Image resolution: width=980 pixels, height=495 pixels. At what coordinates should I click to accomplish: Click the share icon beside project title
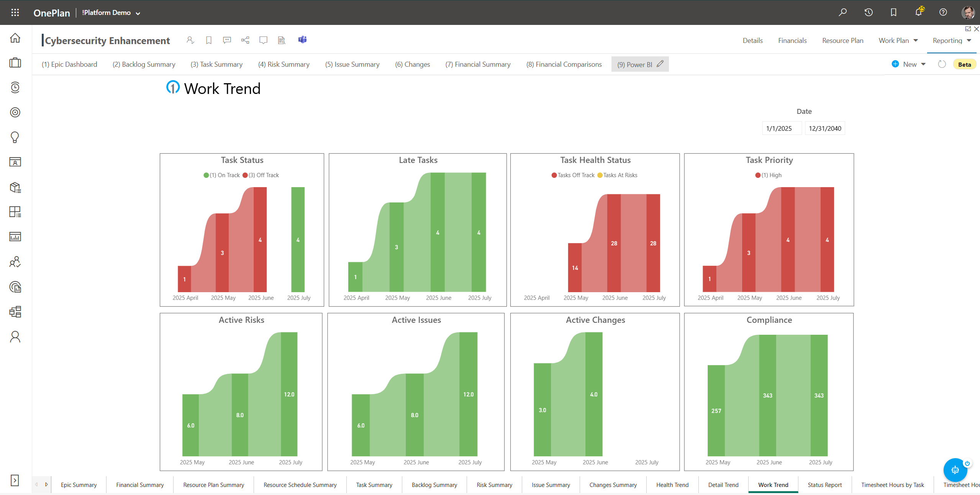point(245,40)
